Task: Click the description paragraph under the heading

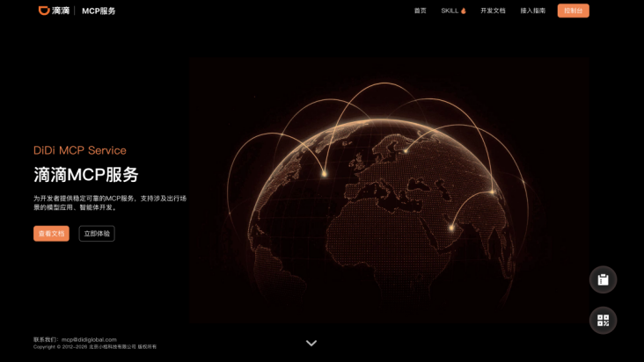Action: 109,203
